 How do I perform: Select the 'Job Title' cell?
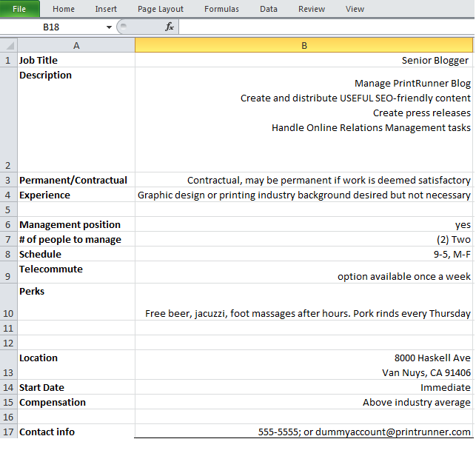pyautogui.click(x=76, y=60)
